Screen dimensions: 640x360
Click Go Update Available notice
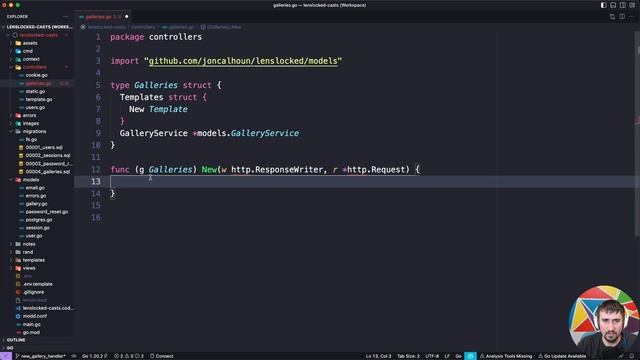click(562, 356)
